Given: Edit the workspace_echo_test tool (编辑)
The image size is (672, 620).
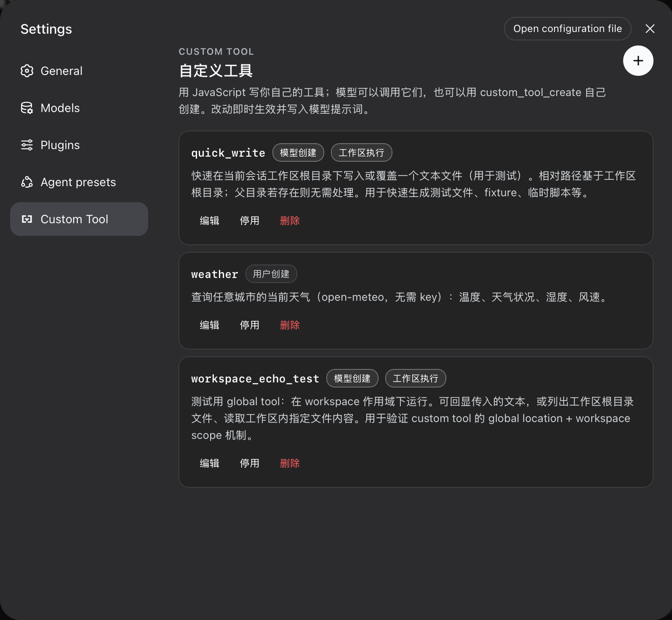Looking at the screenshot, I should 210,463.
